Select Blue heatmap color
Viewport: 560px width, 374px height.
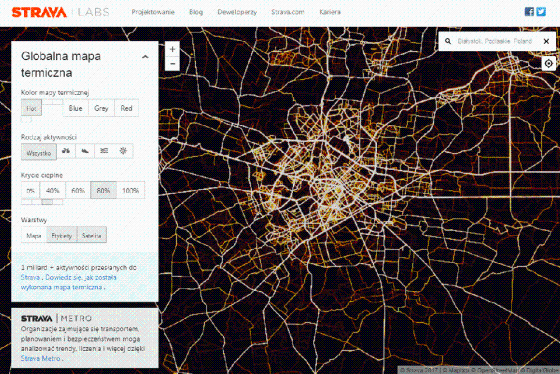point(75,108)
